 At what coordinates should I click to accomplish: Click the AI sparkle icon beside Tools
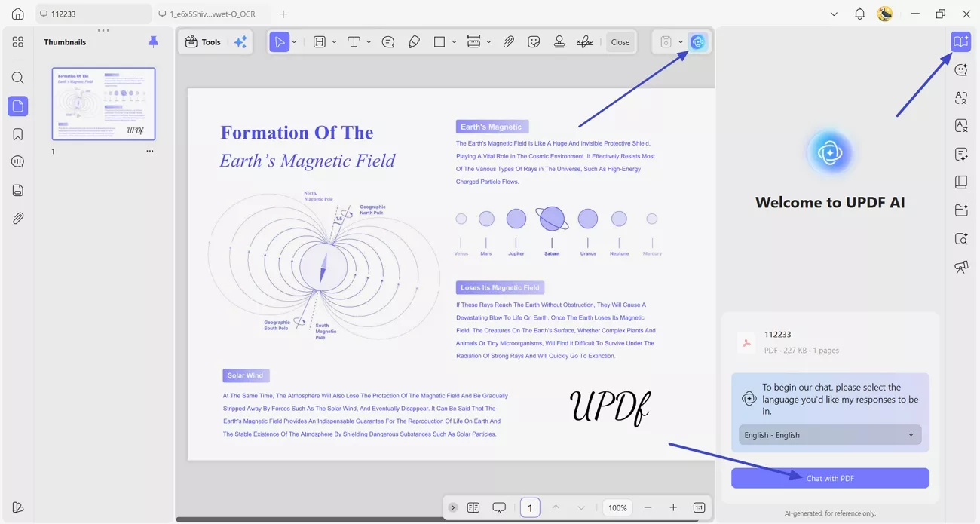pyautogui.click(x=240, y=42)
